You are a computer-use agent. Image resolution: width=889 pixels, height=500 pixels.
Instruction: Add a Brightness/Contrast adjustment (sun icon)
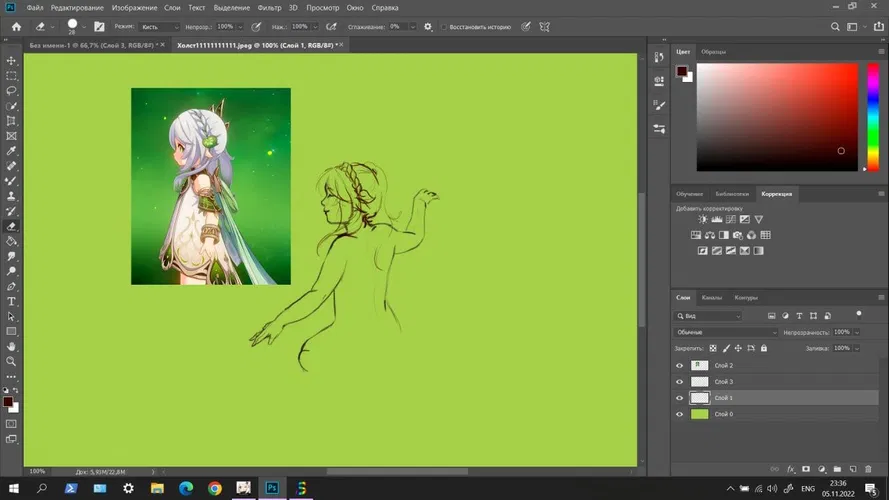[703, 219]
